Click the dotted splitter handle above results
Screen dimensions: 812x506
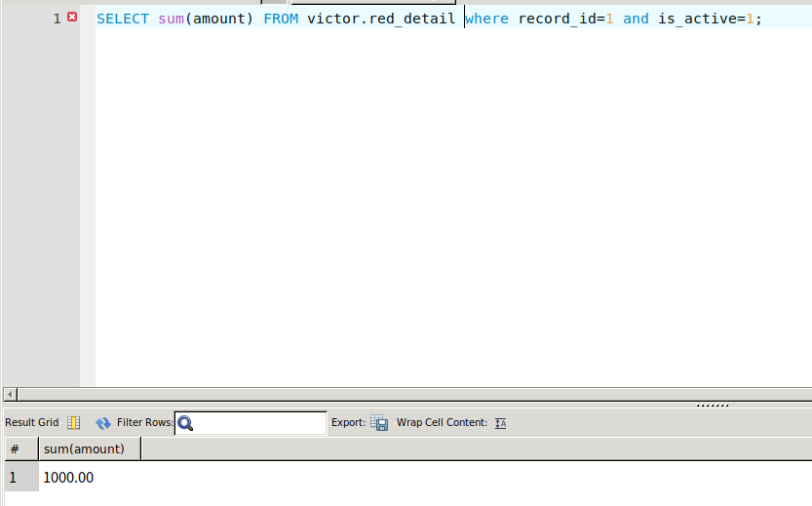point(713,405)
